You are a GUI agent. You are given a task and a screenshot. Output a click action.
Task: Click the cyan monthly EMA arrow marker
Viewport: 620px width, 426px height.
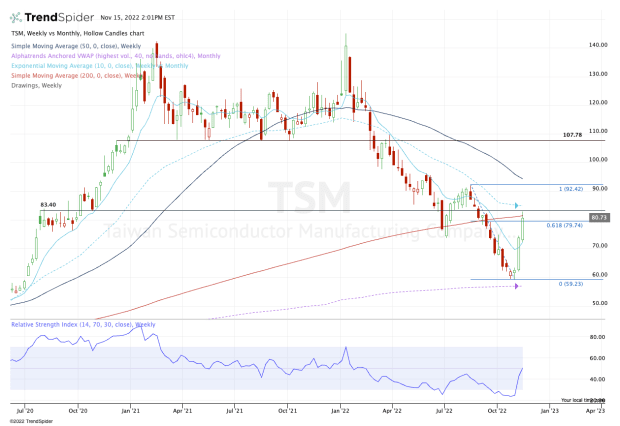coord(516,205)
